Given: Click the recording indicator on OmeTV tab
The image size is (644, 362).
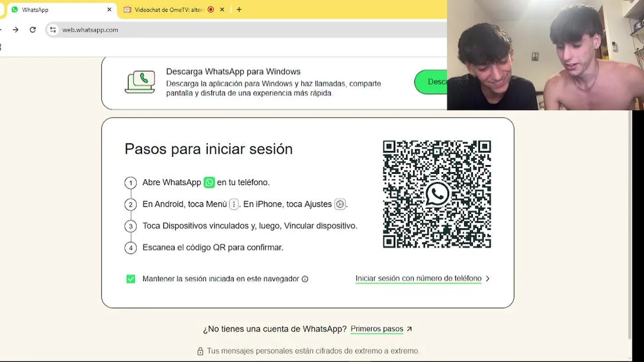Looking at the screenshot, I should pyautogui.click(x=210, y=10).
